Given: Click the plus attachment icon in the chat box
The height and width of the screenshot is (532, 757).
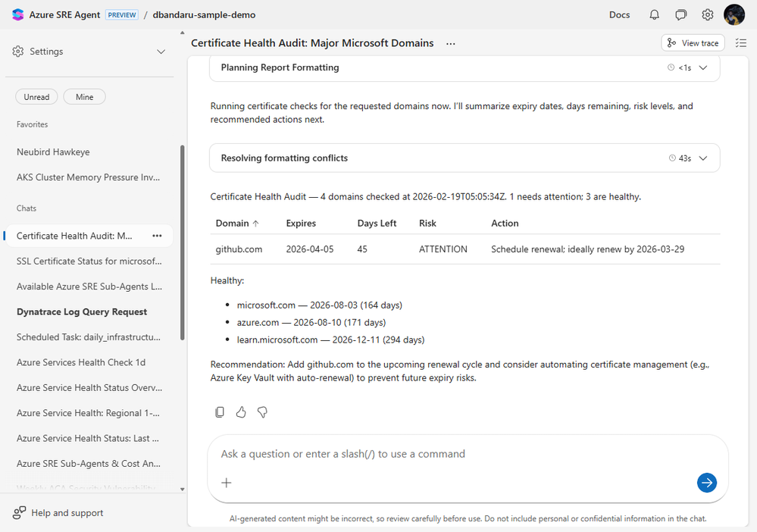Looking at the screenshot, I should (x=227, y=483).
